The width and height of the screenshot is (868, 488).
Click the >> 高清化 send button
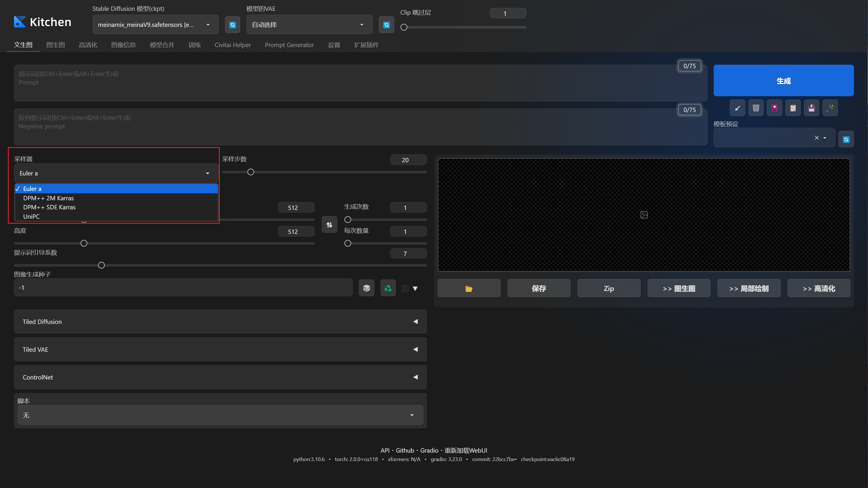pyautogui.click(x=819, y=289)
